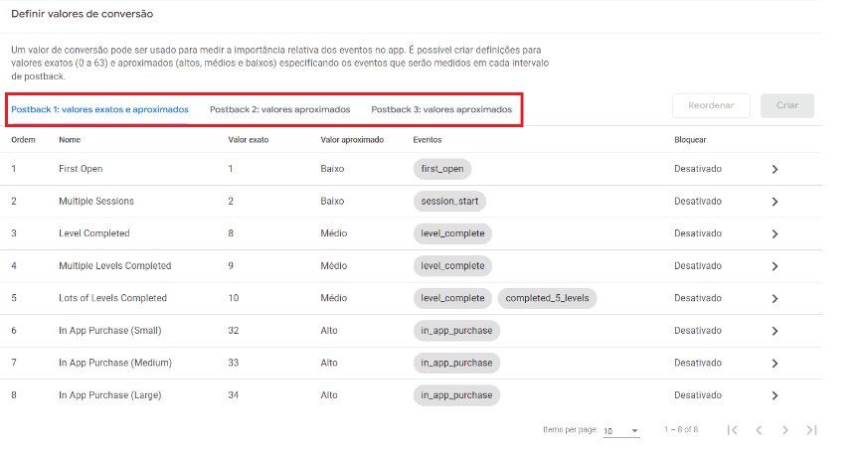Open In App Purchase (Large) chevron
Screen dimensions: 868x453
pos(775,395)
